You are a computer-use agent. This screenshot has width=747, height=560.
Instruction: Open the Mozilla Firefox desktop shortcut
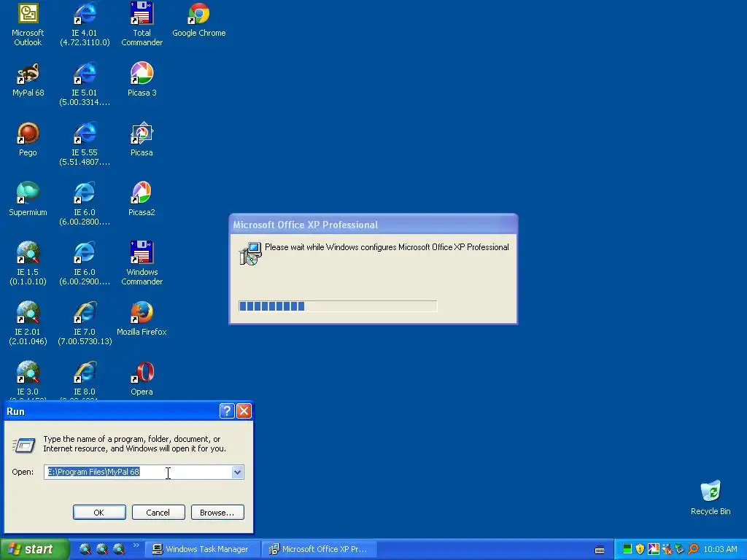click(x=142, y=319)
